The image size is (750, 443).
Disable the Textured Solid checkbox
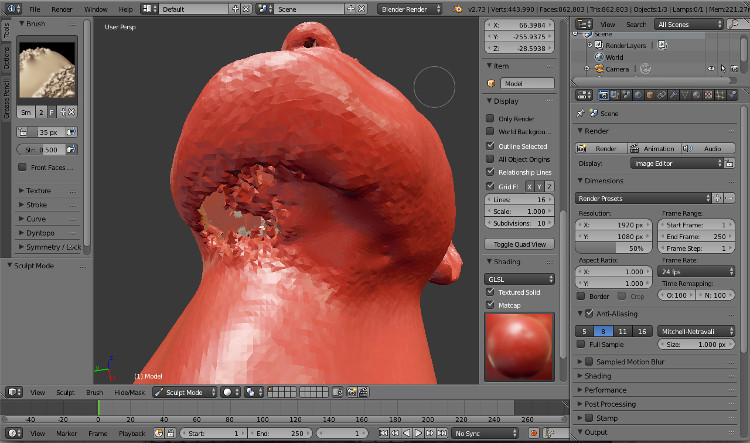point(490,292)
